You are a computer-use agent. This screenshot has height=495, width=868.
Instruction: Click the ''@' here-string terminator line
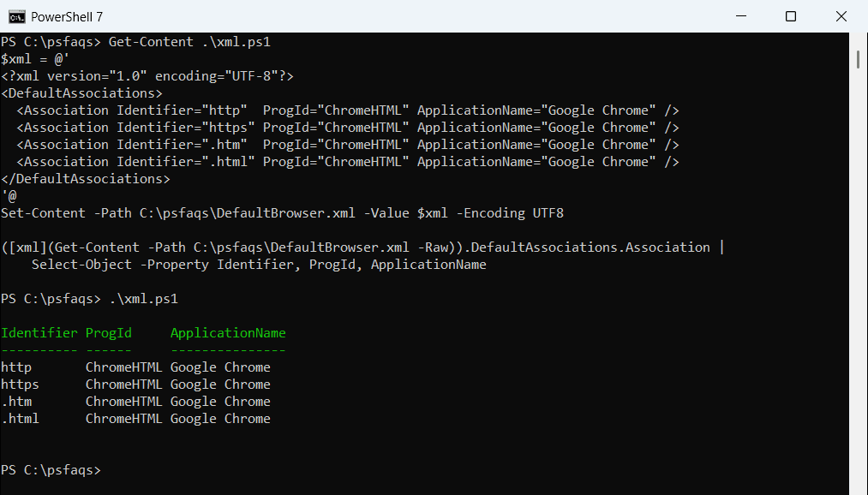[x=9, y=196]
